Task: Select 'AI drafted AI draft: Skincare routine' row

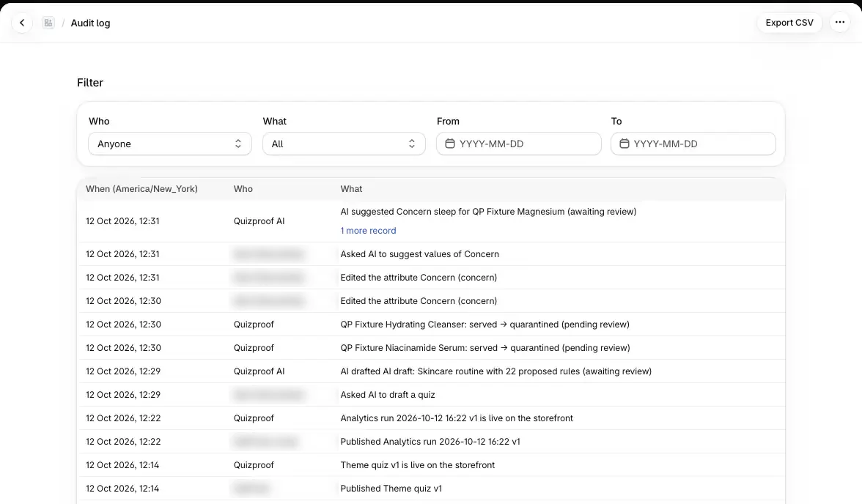Action: point(431,371)
